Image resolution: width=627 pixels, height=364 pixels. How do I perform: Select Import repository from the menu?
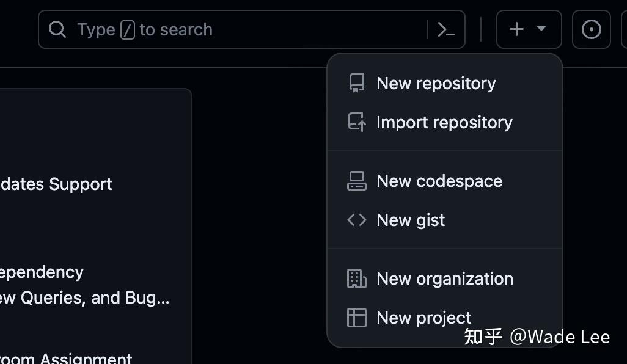pyautogui.click(x=444, y=122)
